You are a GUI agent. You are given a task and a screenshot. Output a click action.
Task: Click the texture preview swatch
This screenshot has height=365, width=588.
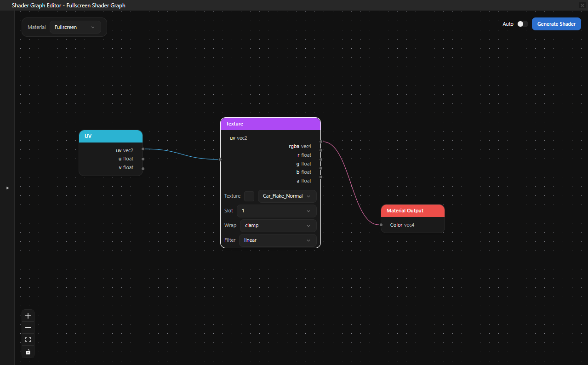click(249, 196)
